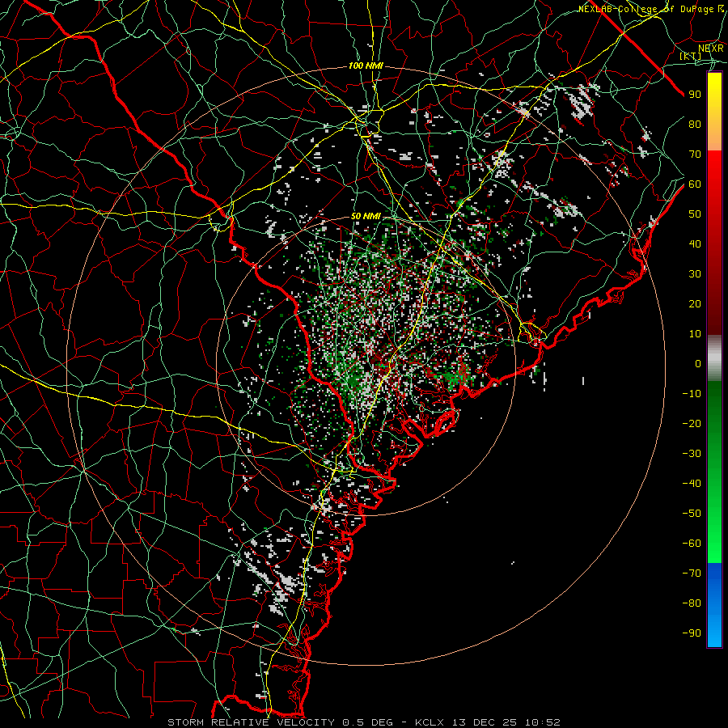Click the "50 NMI" range ring label

(x=366, y=216)
